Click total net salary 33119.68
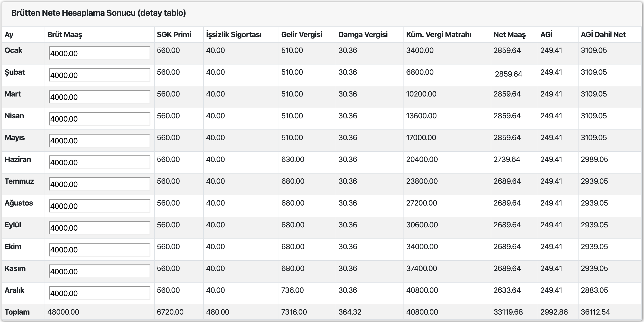This screenshot has height=322, width=644. click(x=508, y=312)
